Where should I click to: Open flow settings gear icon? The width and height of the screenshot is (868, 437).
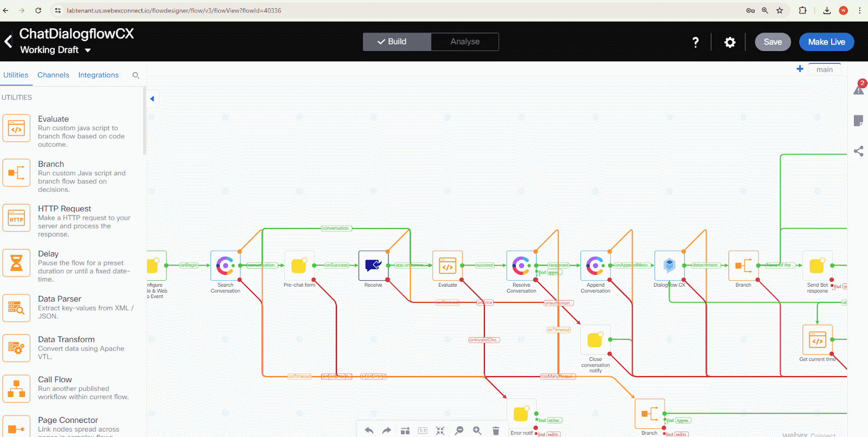(x=730, y=42)
